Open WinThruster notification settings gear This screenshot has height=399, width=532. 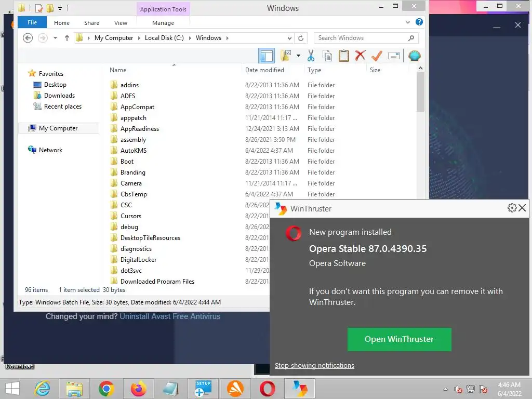click(x=512, y=208)
